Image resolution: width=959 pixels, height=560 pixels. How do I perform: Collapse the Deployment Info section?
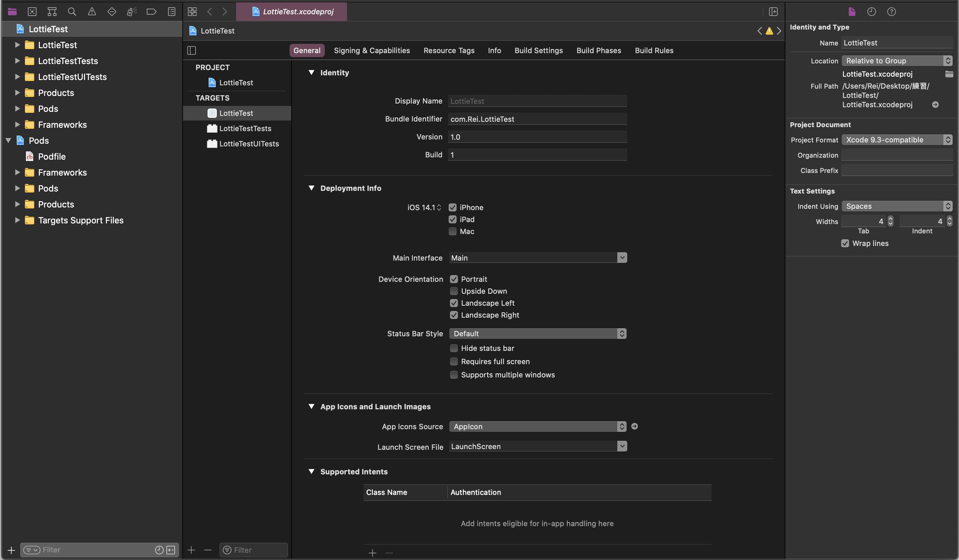click(x=311, y=188)
